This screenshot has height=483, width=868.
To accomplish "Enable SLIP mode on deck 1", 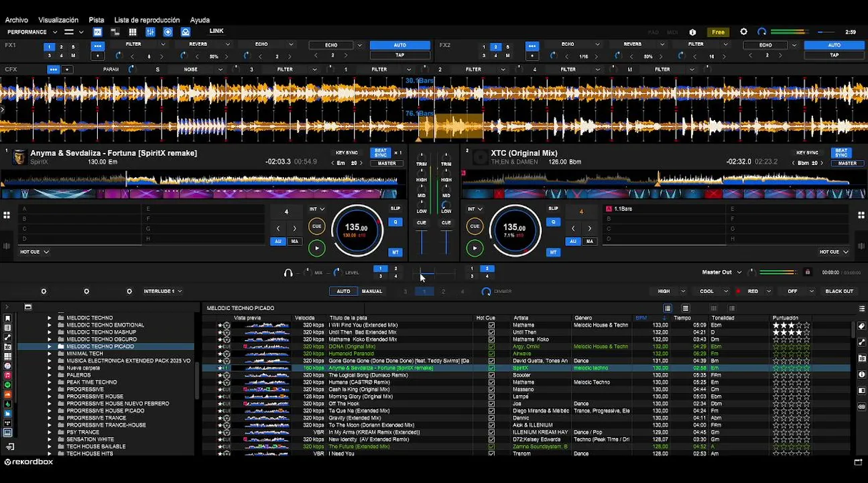I will coord(395,209).
